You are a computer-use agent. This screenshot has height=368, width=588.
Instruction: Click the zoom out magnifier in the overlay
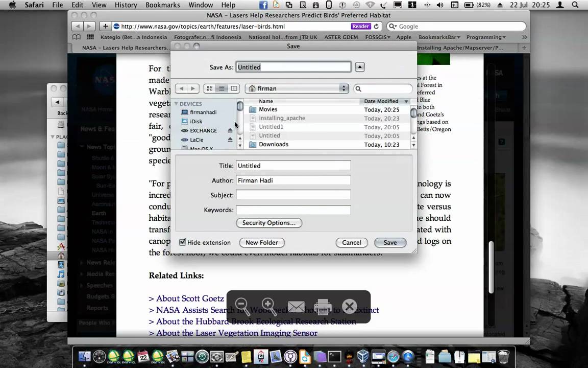coord(242,307)
